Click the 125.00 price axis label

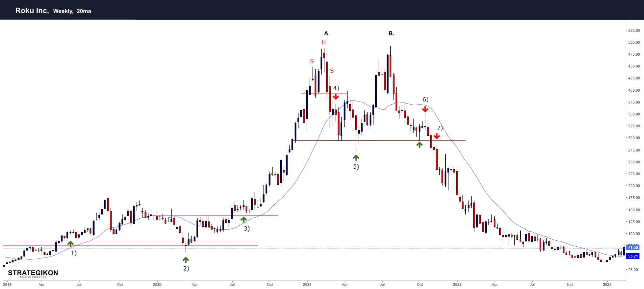[634, 222]
